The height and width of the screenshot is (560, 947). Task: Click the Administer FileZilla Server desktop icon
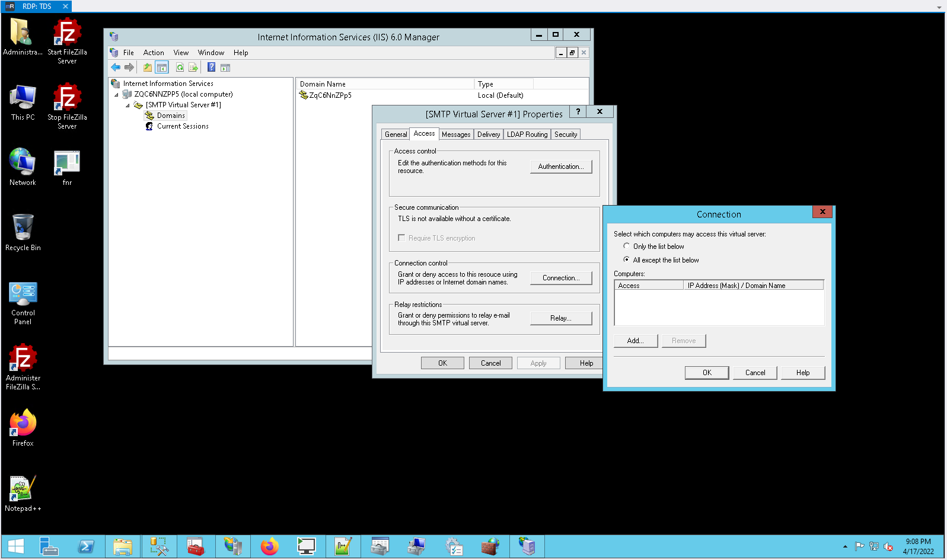(23, 367)
